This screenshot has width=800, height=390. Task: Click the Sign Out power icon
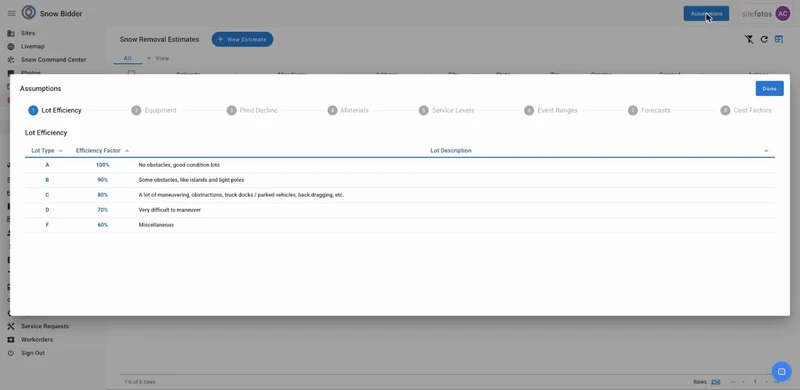click(11, 353)
